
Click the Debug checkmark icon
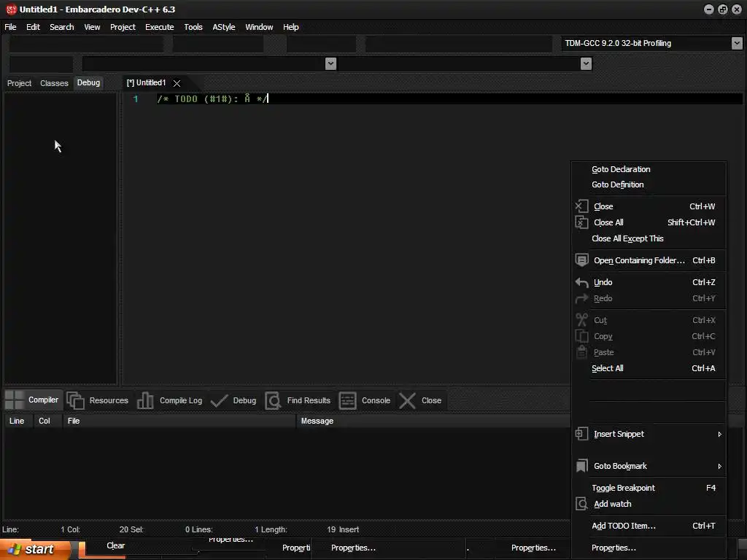coord(219,400)
